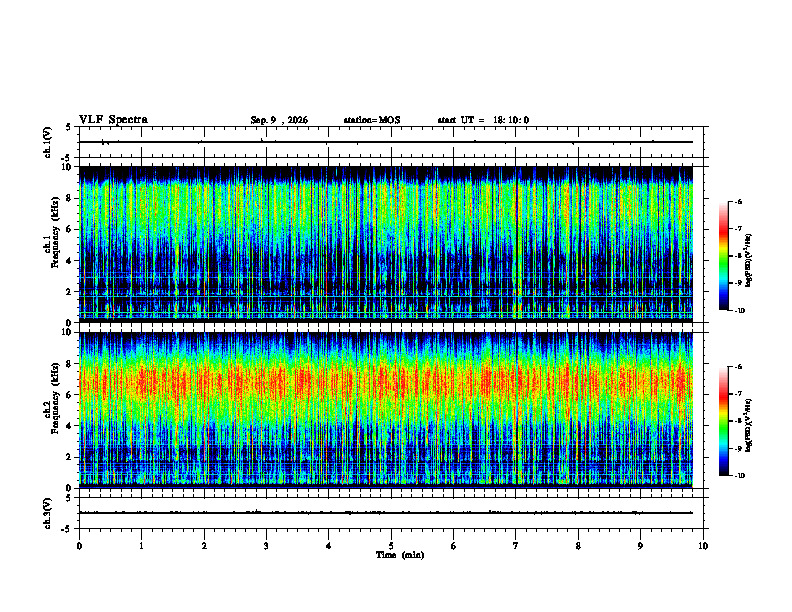Click the ch.3 waveform trace line
This screenshot has height=612, width=792.
point(386,513)
